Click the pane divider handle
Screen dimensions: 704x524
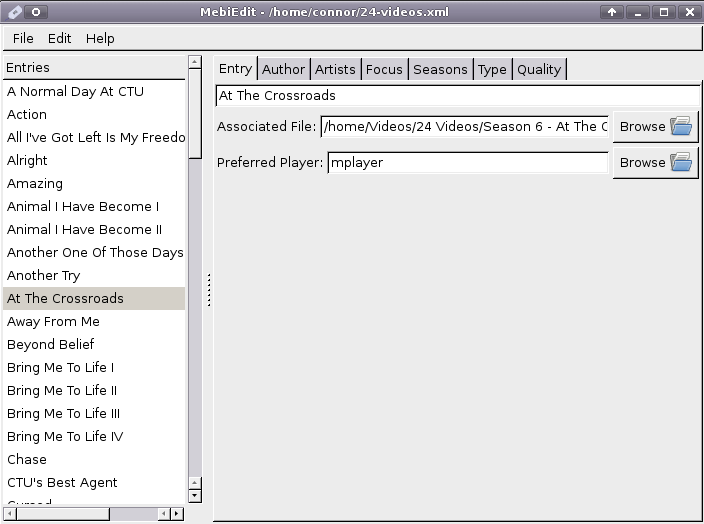point(208,290)
